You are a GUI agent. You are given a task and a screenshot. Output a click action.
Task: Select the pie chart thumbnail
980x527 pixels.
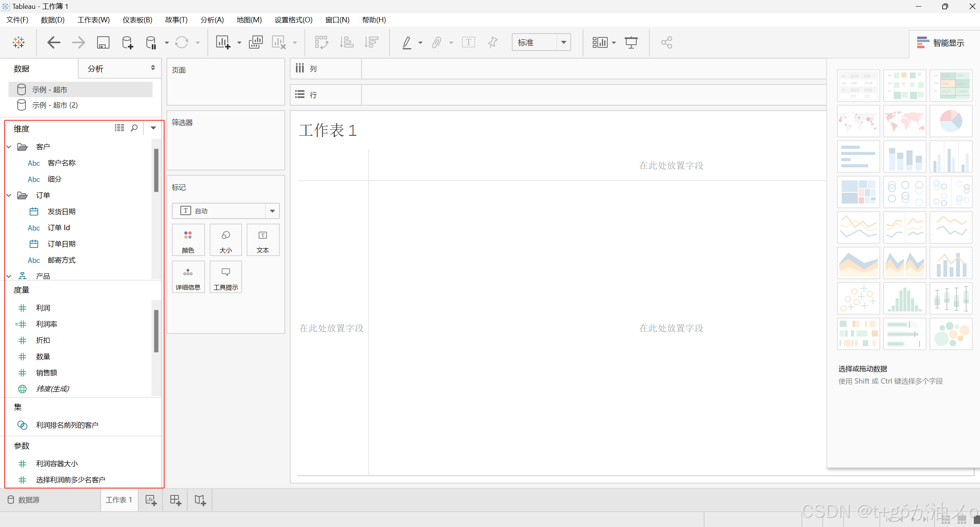pyautogui.click(x=951, y=121)
